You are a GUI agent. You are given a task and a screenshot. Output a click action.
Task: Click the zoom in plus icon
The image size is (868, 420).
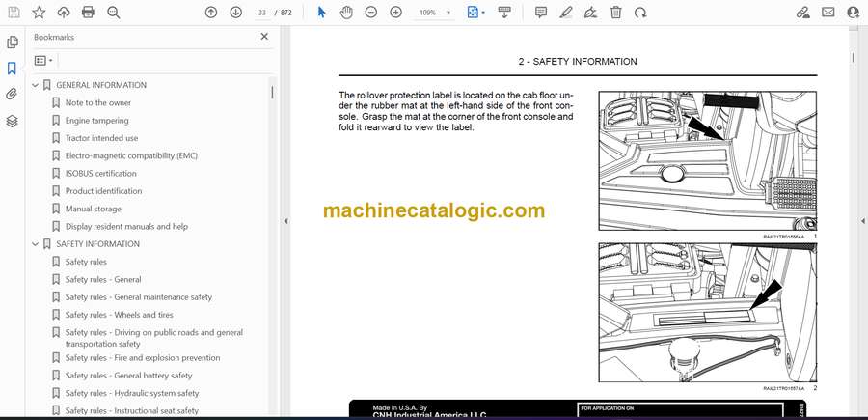pyautogui.click(x=395, y=13)
